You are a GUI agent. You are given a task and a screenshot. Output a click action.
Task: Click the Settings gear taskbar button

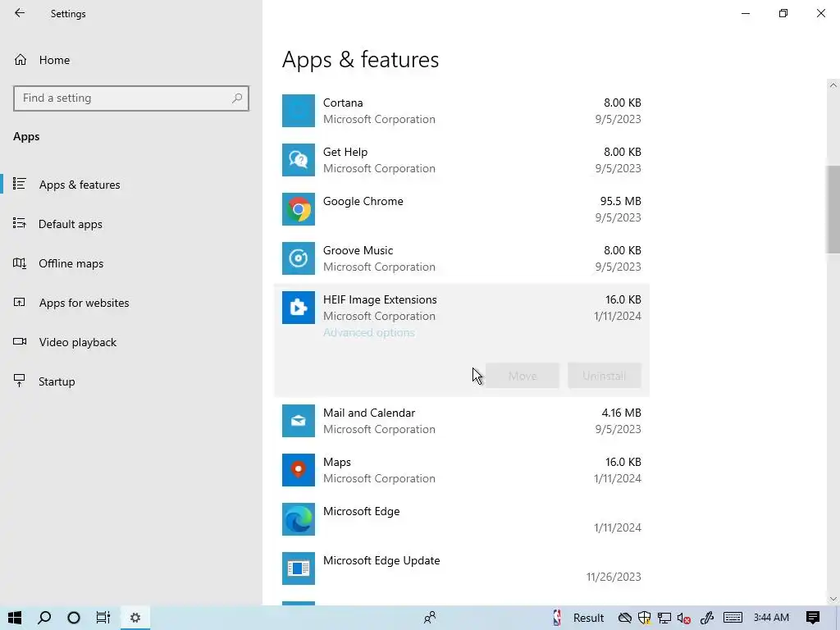coord(135,618)
